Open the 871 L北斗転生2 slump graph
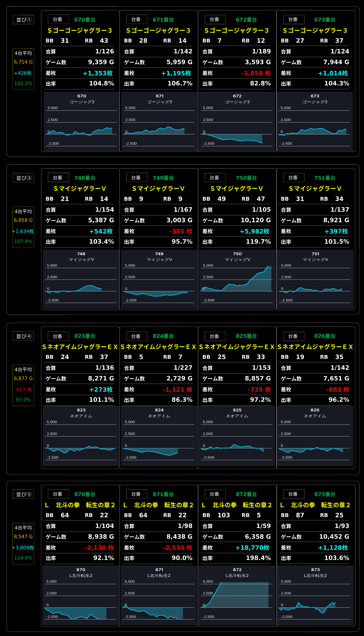This screenshot has width=364, height=636. point(159,596)
